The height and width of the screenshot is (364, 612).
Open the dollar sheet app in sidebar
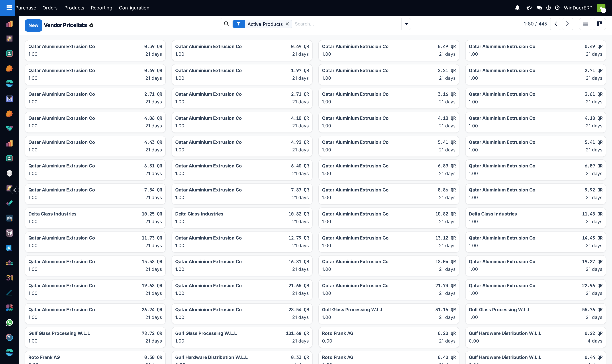pyautogui.click(x=9, y=248)
